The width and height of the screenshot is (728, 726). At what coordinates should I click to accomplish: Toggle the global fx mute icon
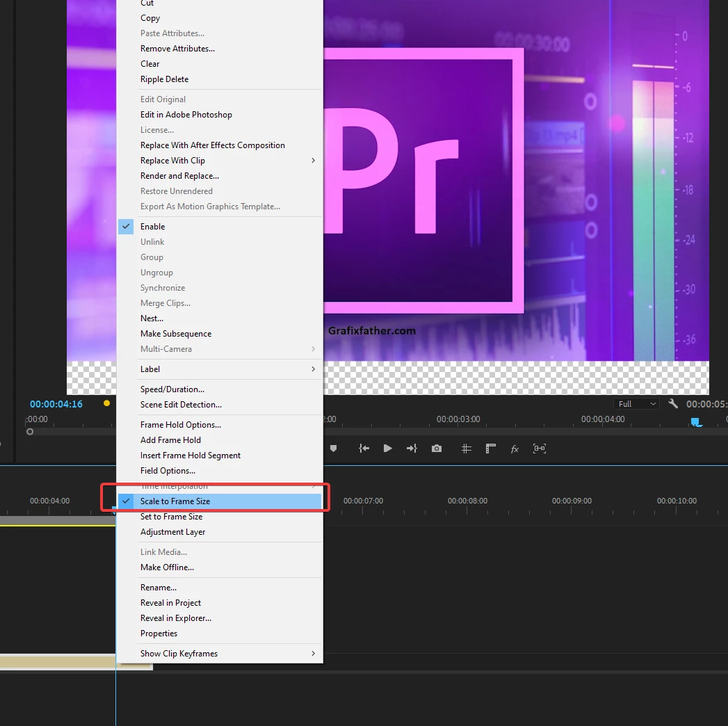(515, 449)
